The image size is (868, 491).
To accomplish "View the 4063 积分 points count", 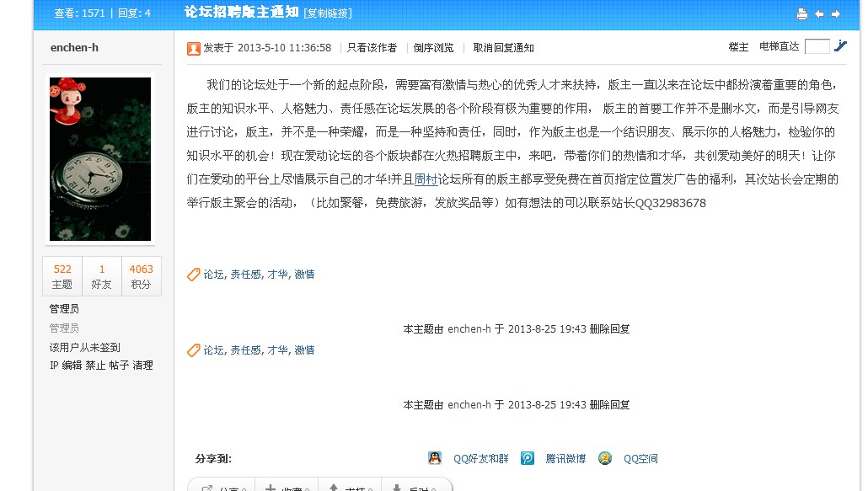I will click(142, 276).
